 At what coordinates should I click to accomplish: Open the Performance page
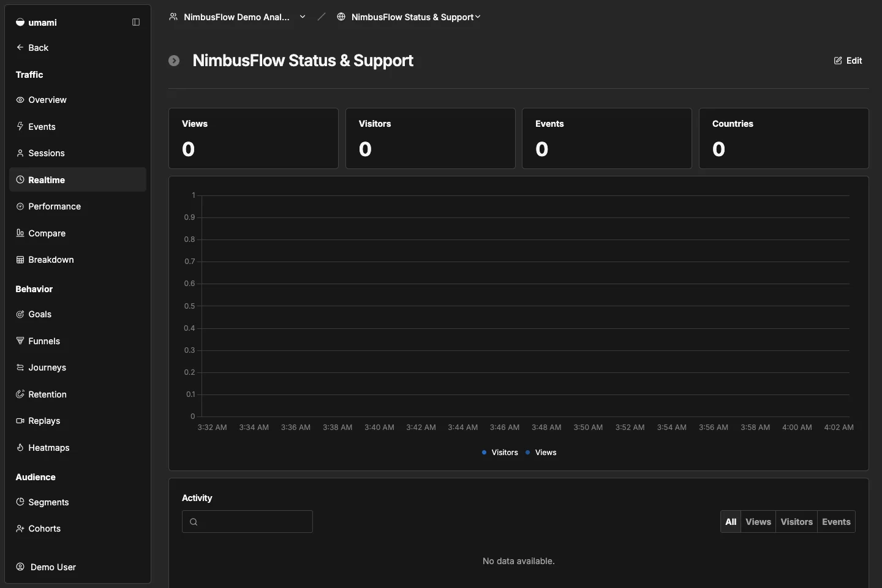click(78, 206)
